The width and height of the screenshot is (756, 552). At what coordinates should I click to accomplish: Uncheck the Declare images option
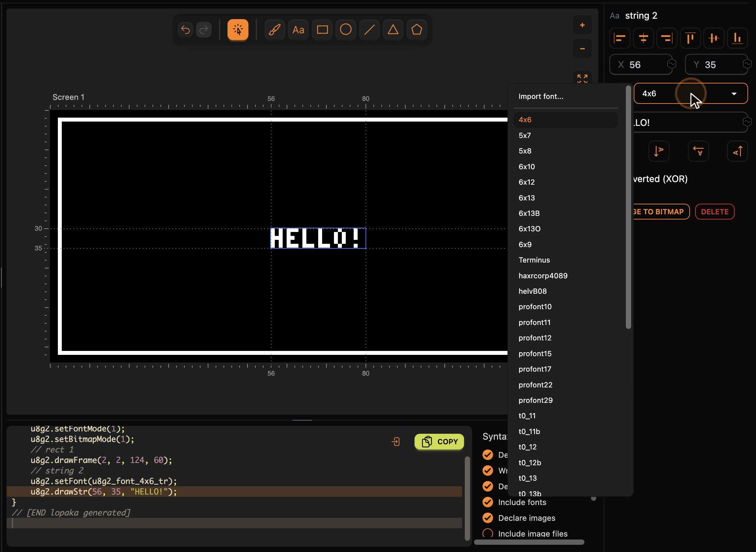488,518
